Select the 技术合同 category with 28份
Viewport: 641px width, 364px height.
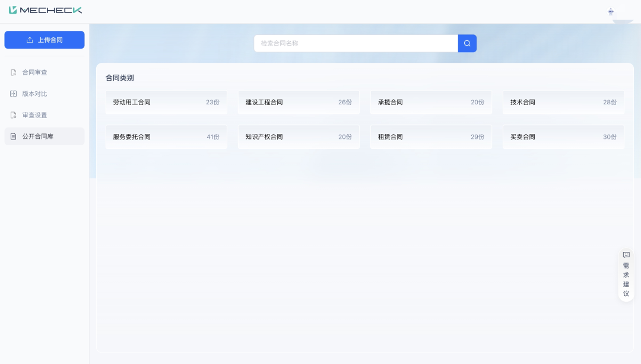[x=563, y=102]
